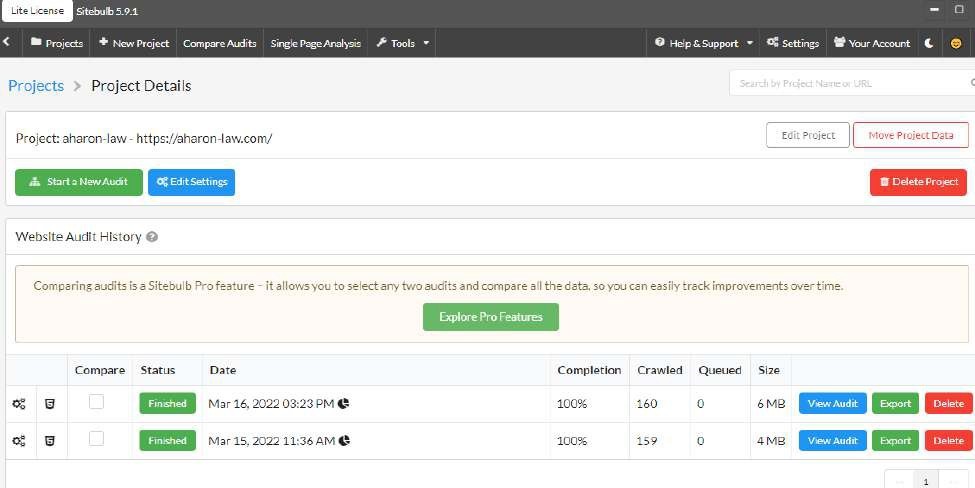Toggle dark mode moon icon
The image size is (975, 488).
(x=929, y=43)
